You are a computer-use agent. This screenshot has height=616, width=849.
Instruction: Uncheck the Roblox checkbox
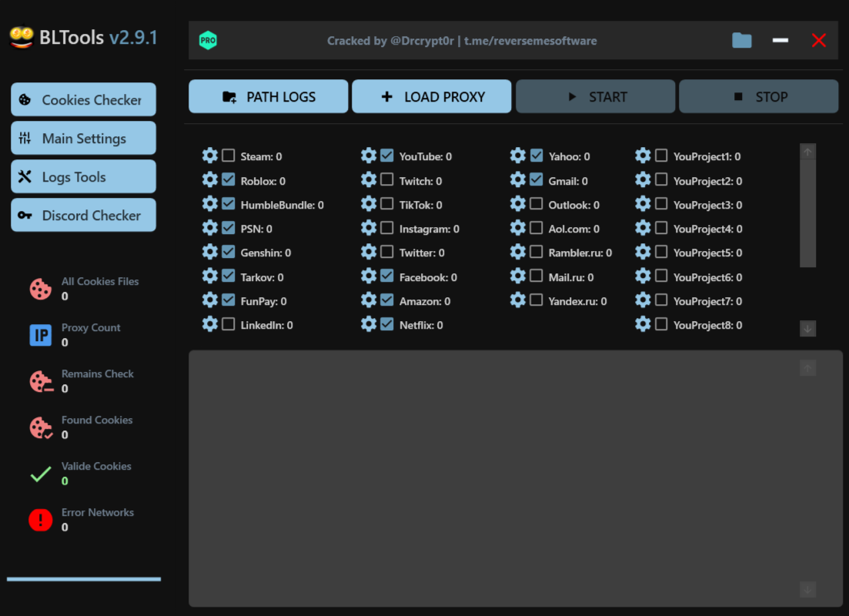pyautogui.click(x=229, y=180)
